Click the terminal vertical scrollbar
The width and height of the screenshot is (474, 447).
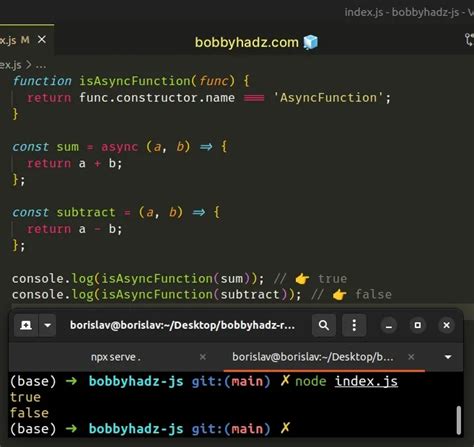pos(459,420)
